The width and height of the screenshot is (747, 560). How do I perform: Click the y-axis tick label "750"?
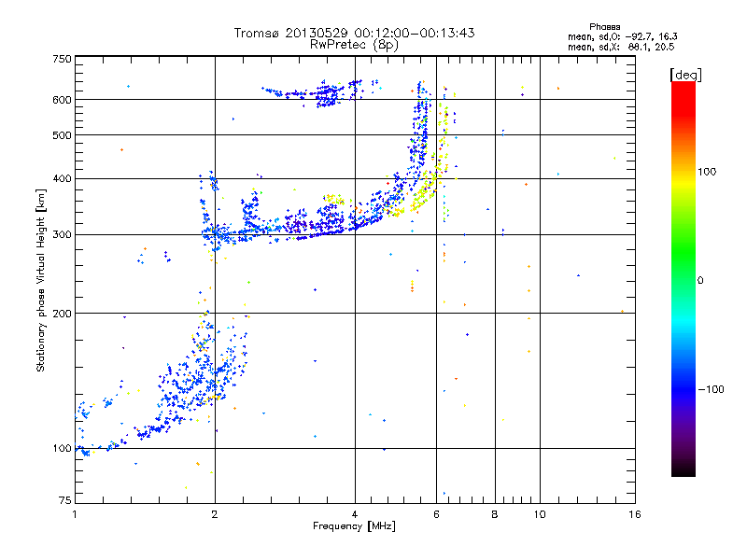(x=62, y=59)
